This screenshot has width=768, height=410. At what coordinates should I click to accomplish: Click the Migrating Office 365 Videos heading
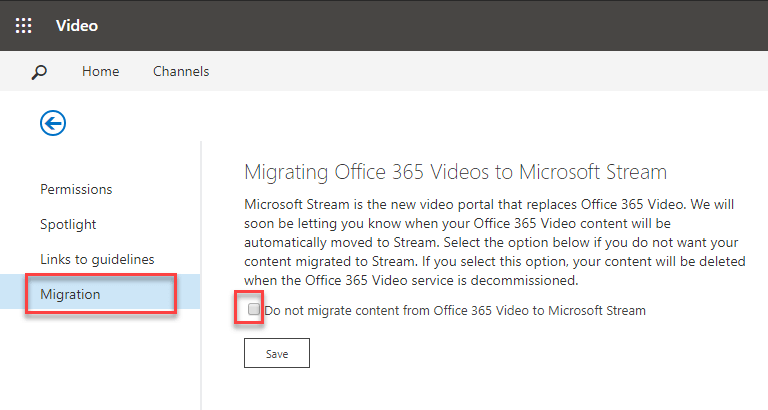(455, 172)
